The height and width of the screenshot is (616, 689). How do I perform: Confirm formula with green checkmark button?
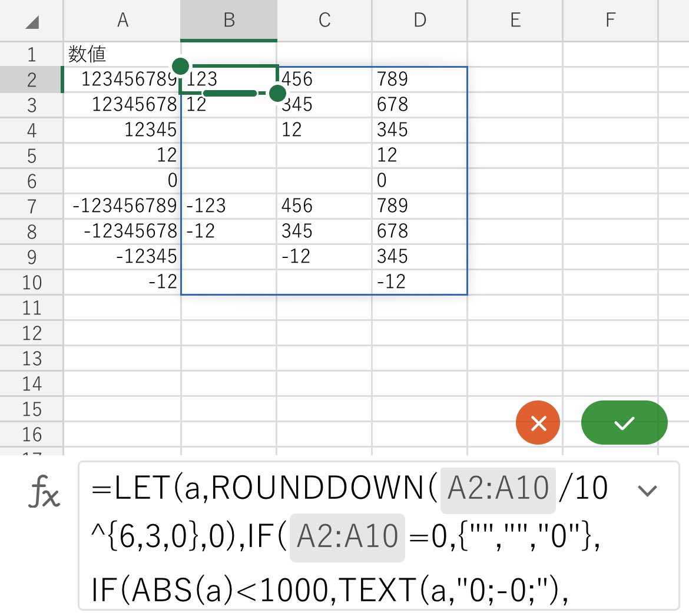624,423
